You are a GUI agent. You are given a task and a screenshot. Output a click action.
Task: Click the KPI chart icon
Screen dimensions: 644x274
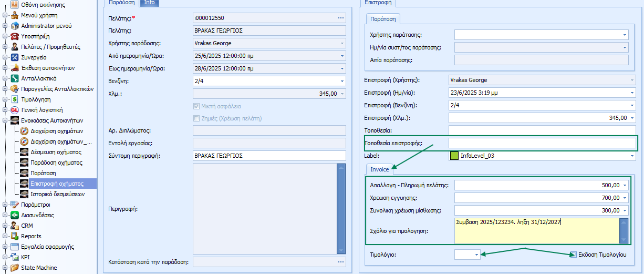15,257
